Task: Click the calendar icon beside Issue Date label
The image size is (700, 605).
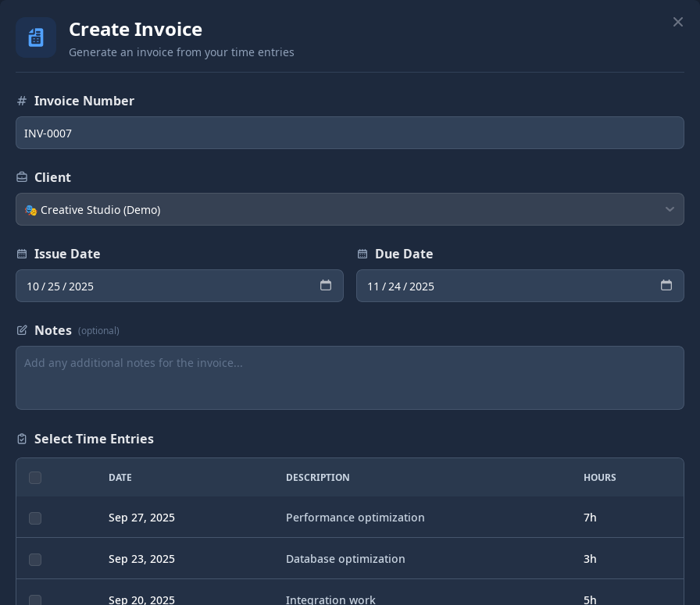Action: coord(21,254)
